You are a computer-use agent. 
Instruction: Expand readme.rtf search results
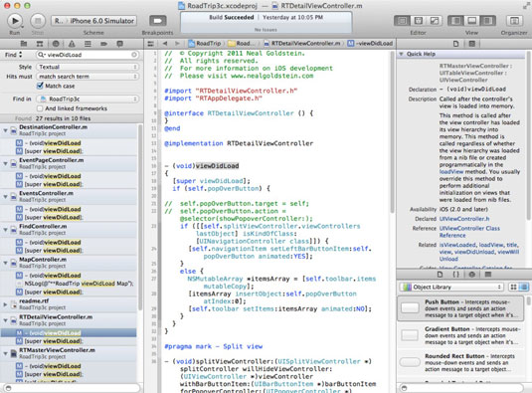5,304
